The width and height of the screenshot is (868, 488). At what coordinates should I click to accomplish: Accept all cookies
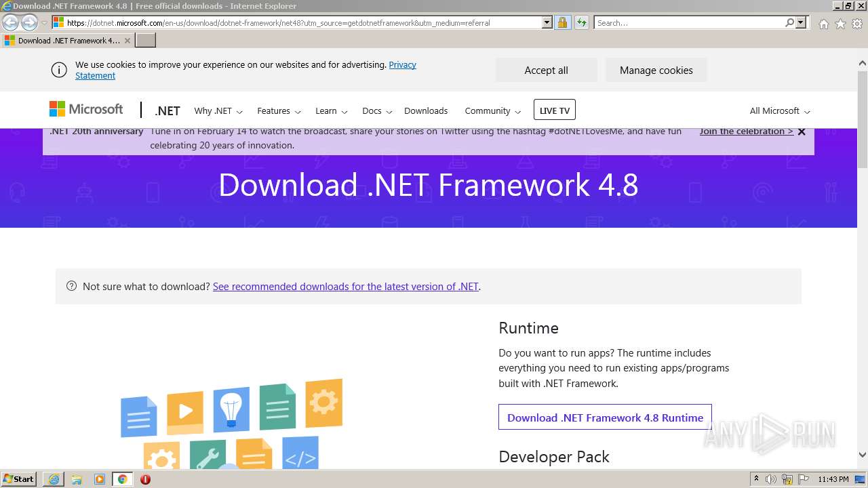click(547, 70)
